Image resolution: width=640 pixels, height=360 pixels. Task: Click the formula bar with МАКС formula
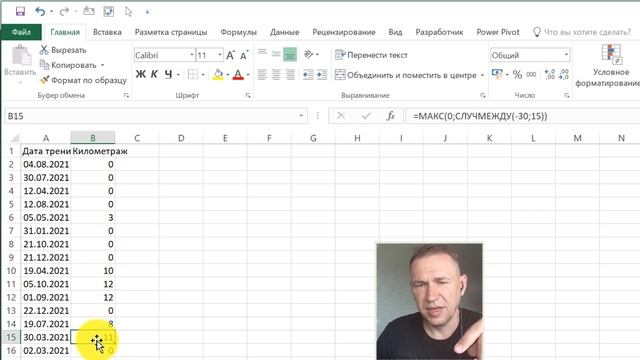(x=522, y=116)
